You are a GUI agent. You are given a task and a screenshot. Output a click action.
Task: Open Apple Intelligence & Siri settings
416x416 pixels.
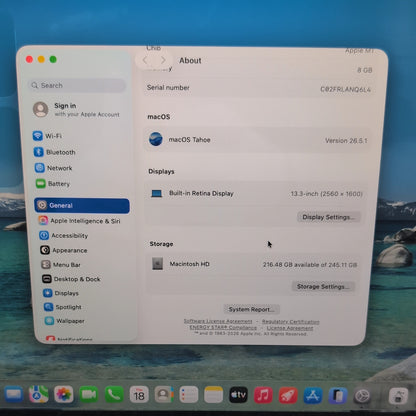click(x=79, y=221)
